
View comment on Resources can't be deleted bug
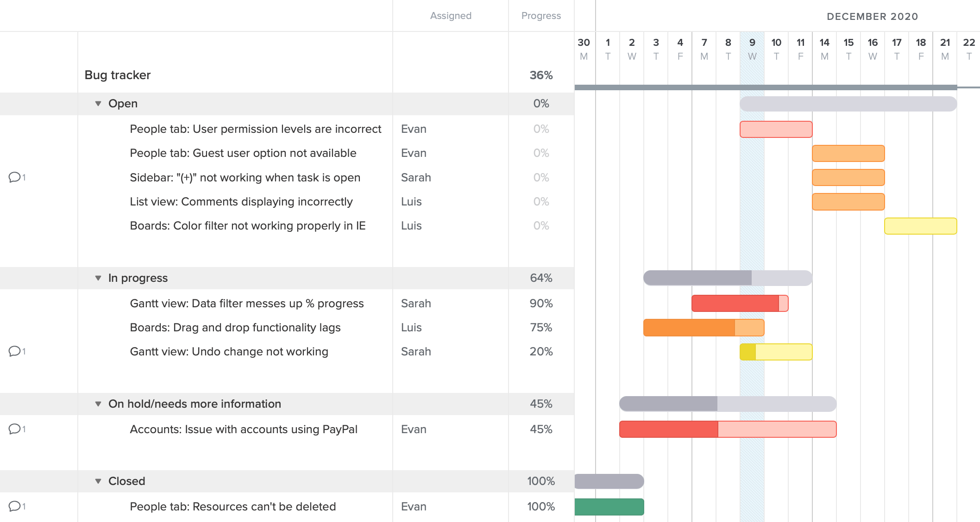[x=15, y=506]
